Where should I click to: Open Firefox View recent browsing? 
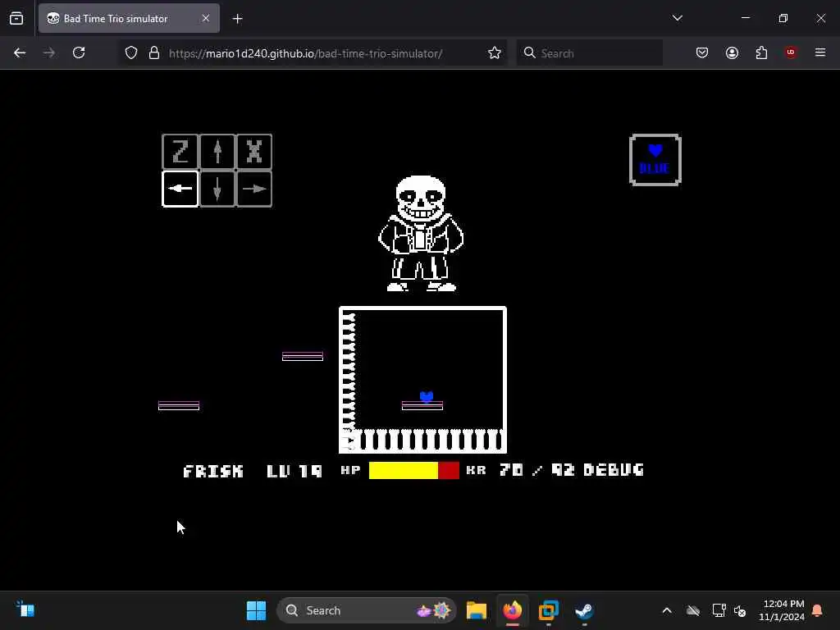[x=16, y=18]
